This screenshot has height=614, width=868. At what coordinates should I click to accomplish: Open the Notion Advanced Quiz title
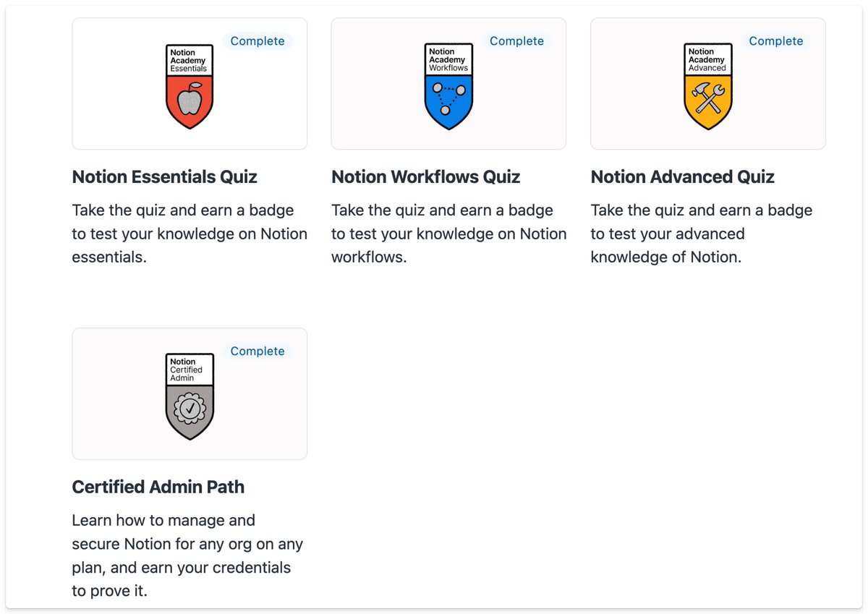[x=682, y=177]
